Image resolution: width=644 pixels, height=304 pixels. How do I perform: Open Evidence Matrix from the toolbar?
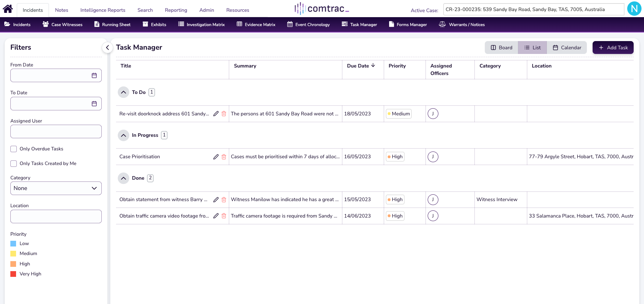pyautogui.click(x=256, y=25)
